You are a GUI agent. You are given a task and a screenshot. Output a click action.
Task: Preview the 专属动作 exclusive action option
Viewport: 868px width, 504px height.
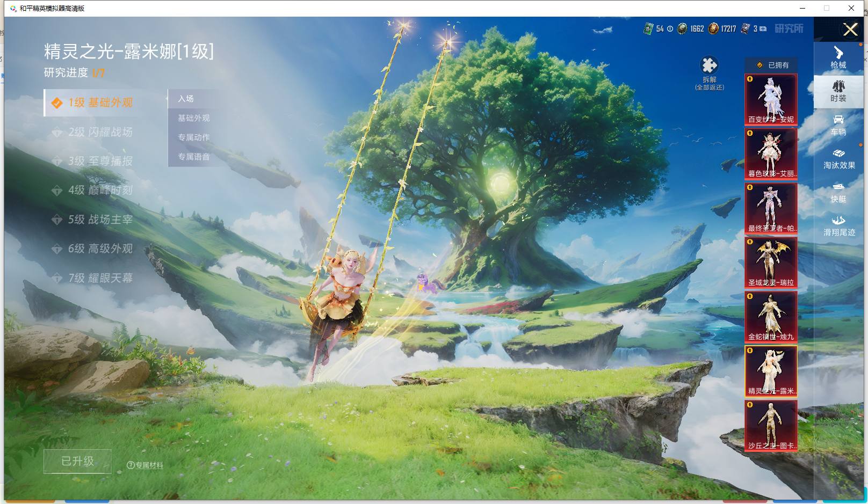(x=194, y=137)
